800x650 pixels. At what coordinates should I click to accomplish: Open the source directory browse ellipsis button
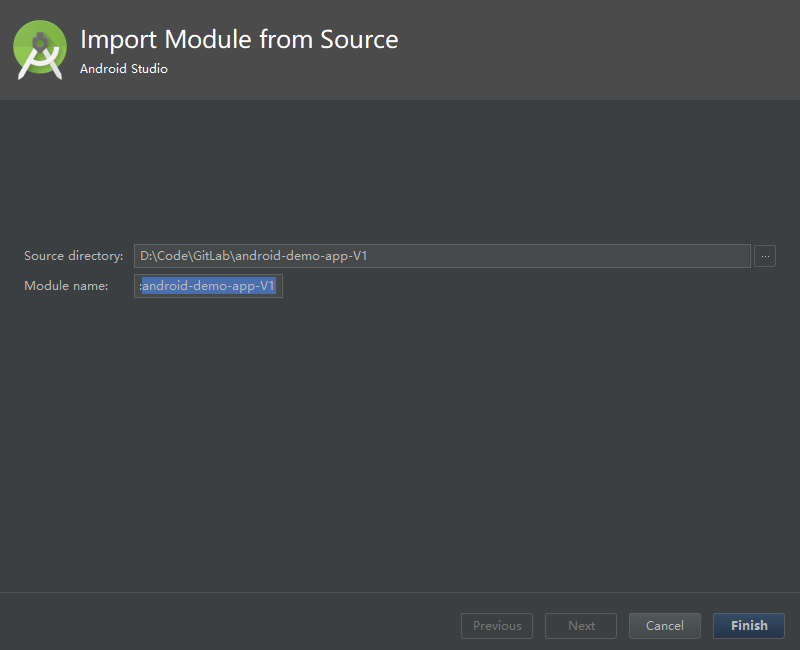[765, 256]
